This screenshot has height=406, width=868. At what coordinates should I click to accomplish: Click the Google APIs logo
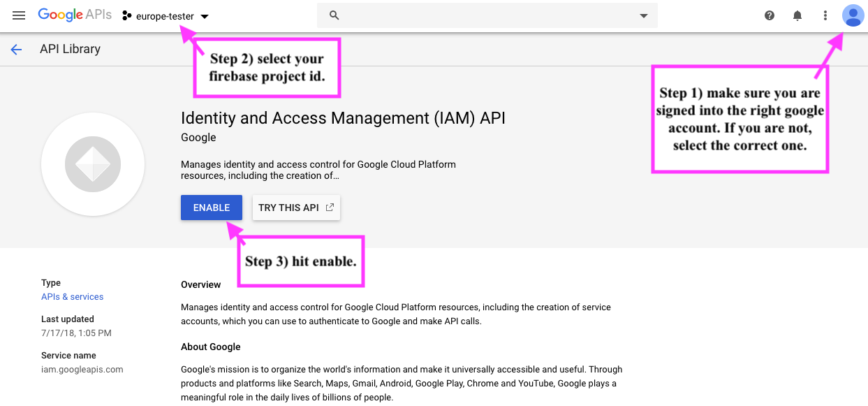(75, 15)
